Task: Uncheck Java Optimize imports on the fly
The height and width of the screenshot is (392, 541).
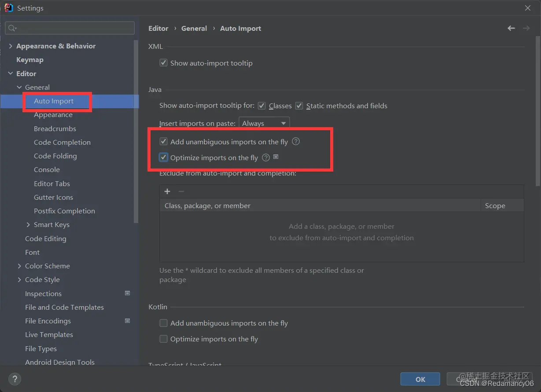Action: (x=163, y=158)
